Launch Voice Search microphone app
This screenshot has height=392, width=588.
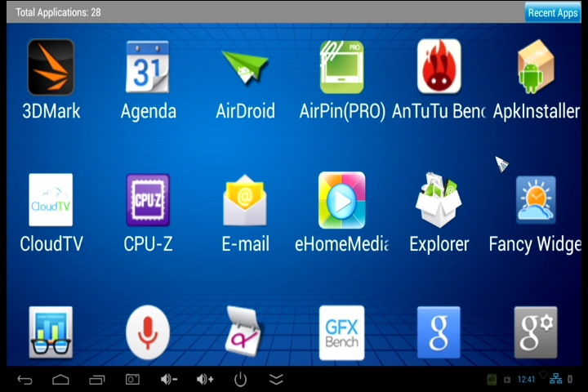point(148,332)
